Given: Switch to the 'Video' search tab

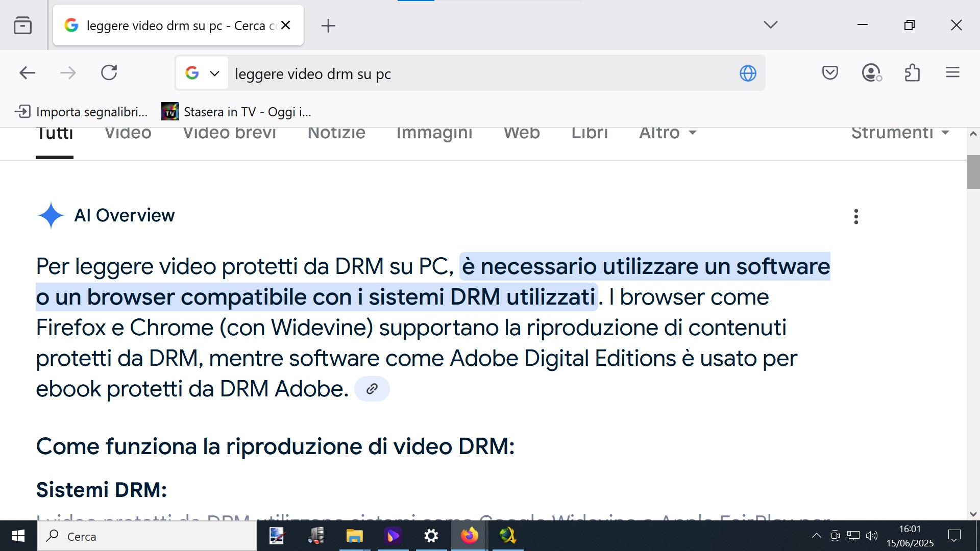Looking at the screenshot, I should click(x=128, y=134).
